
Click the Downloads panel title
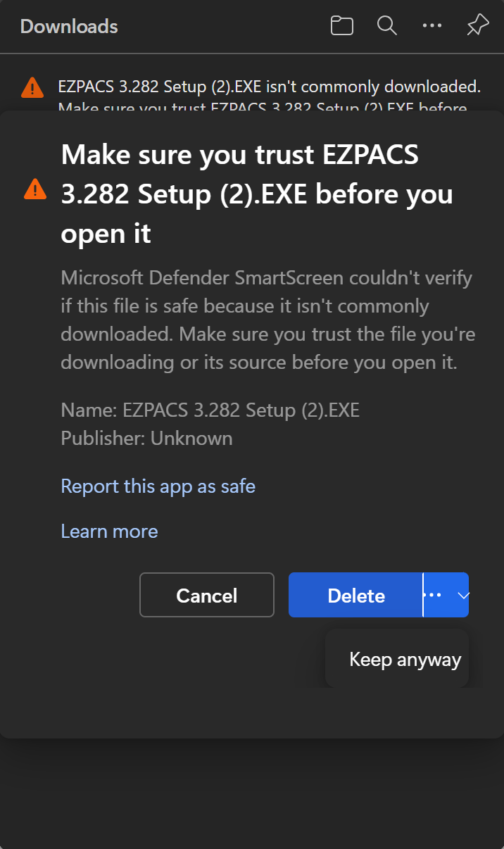tap(69, 27)
